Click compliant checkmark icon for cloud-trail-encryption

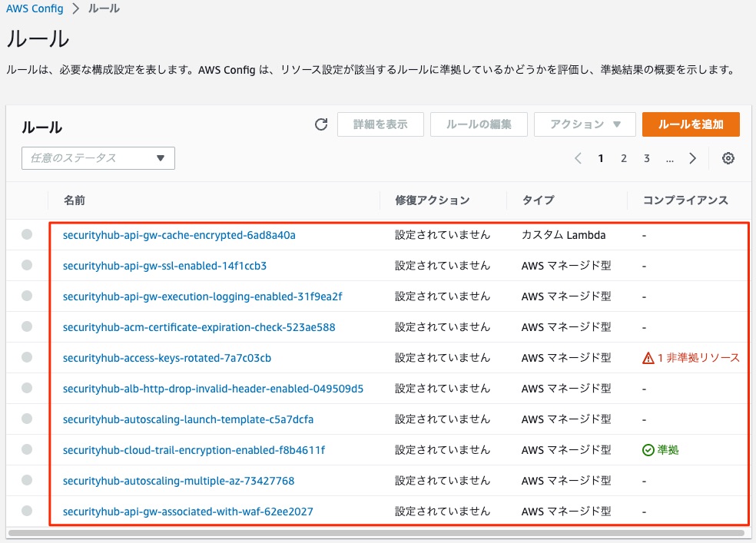(x=648, y=450)
